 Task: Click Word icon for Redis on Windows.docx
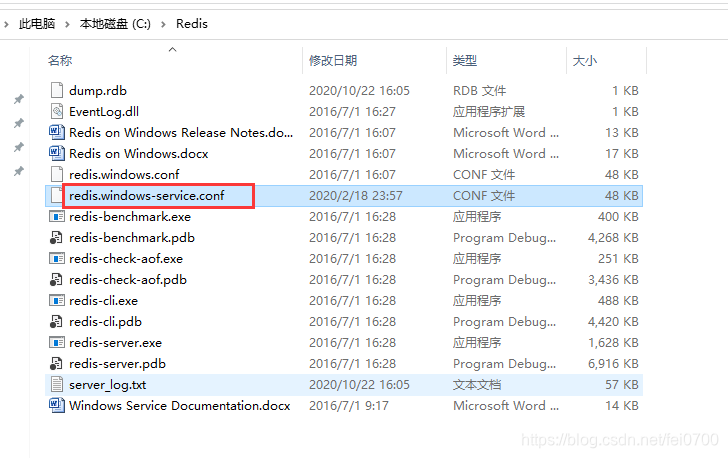pos(57,153)
